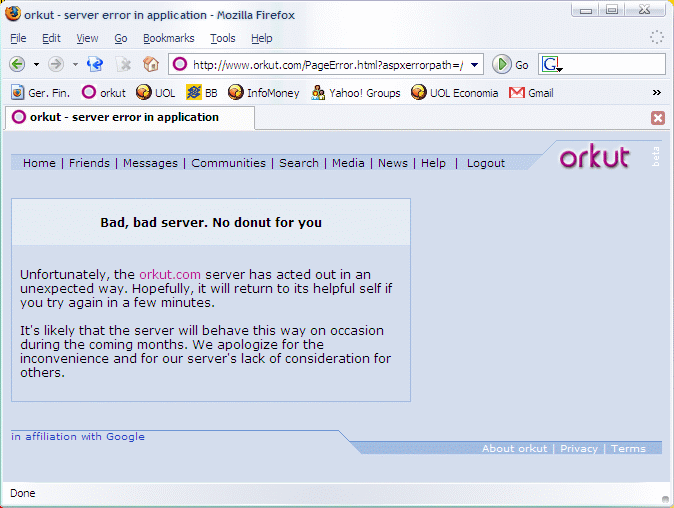Image resolution: width=674 pixels, height=508 pixels.
Task: Follow the orkut.com link in error text
Action: point(170,274)
